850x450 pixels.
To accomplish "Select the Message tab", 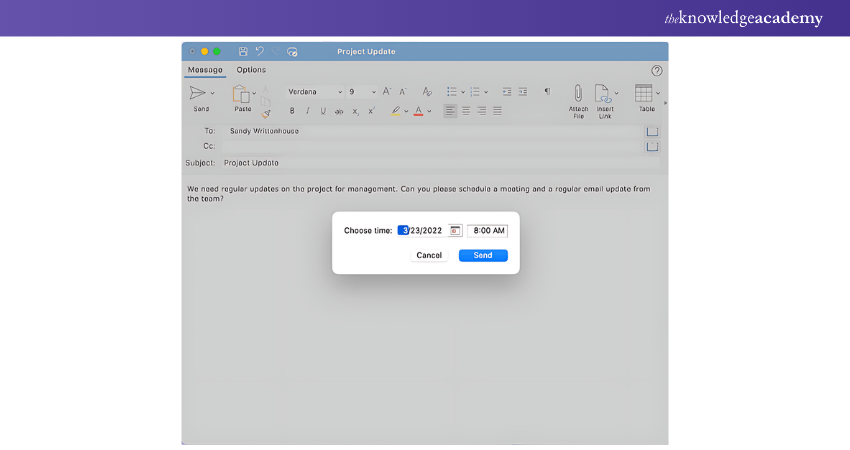I will [205, 70].
